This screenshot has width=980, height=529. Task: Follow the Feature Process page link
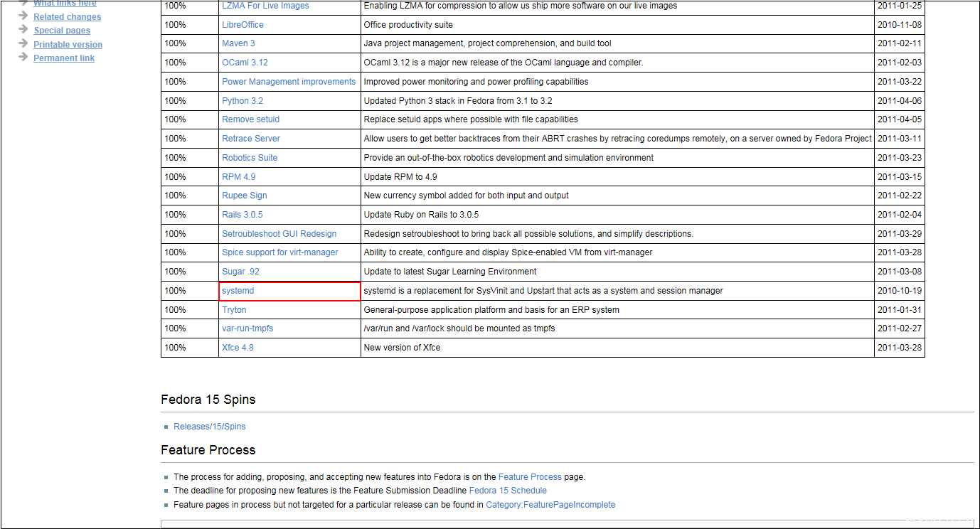530,477
